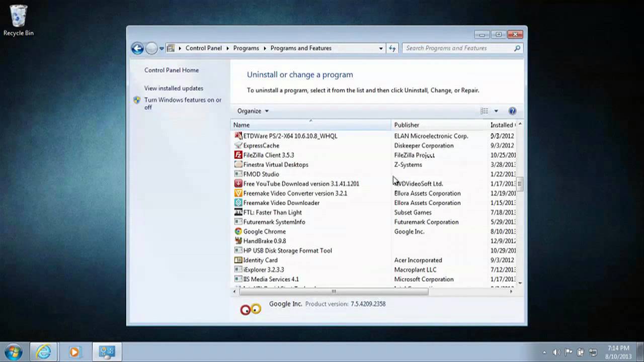
Task: Select the Acer Incorporated publisher cell
Action: 418,260
